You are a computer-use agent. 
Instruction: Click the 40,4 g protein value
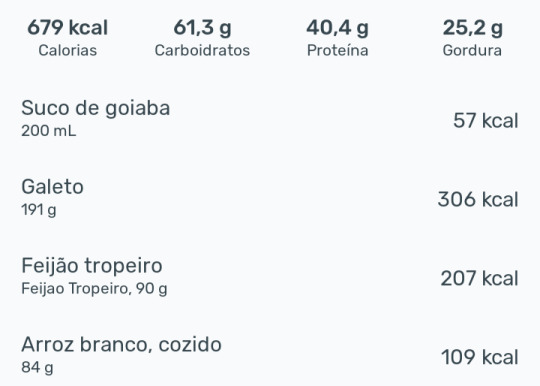pos(338,28)
